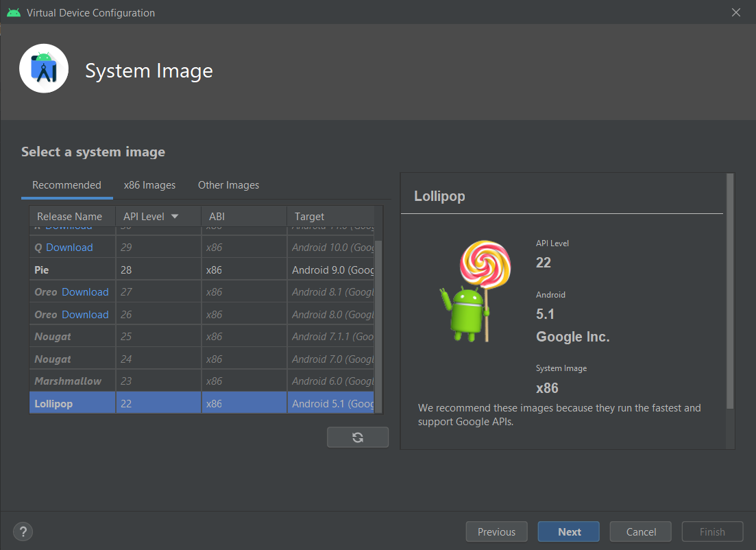The height and width of the screenshot is (550, 756).
Task: Click the Android 8.0 target cell
Action: coord(331,315)
